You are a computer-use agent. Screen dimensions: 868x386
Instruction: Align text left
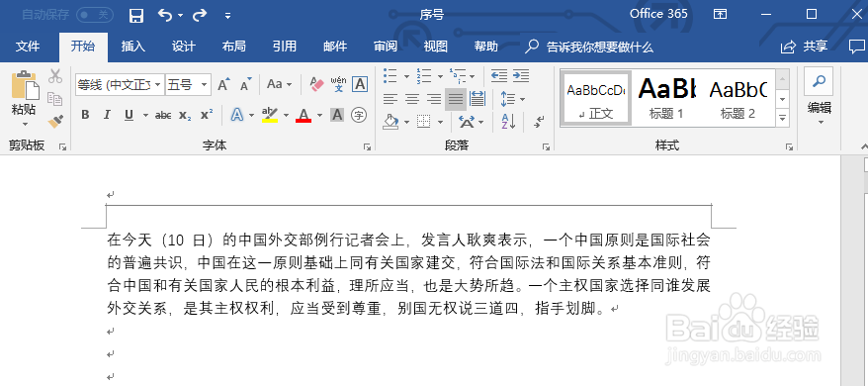tap(391, 99)
